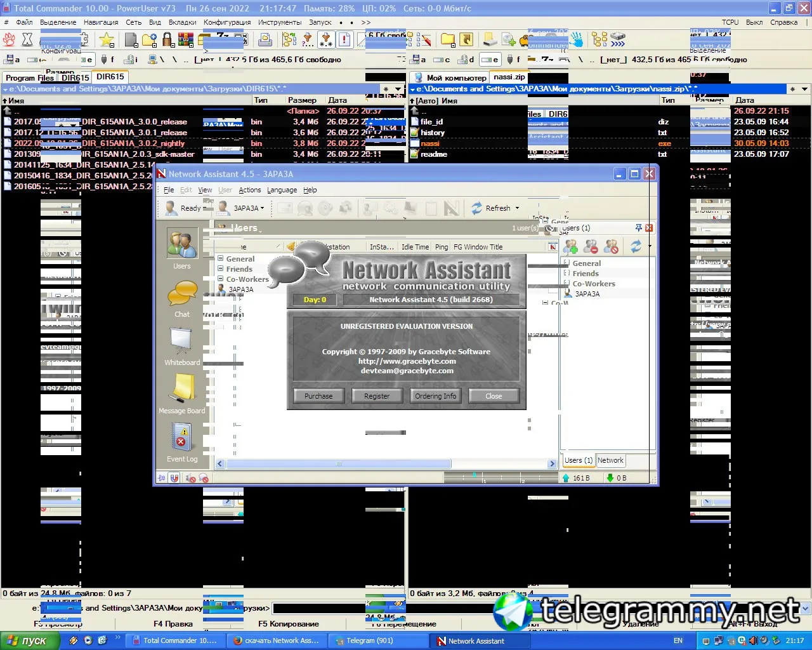Close the Network Assistant evaluation dialog
This screenshot has height=650, width=812.
click(x=494, y=396)
